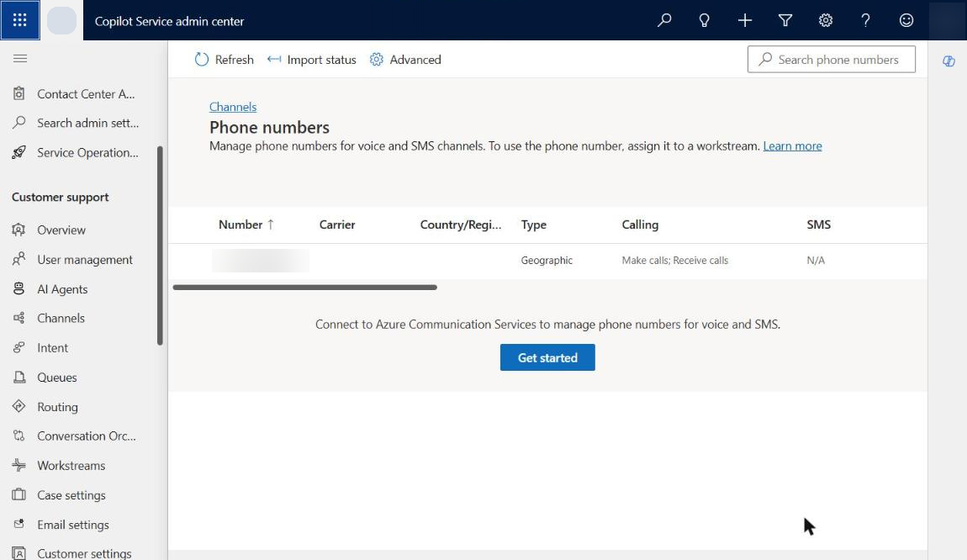Open the feedback smiley icon
Viewport: 967px width, 560px height.
[906, 20]
